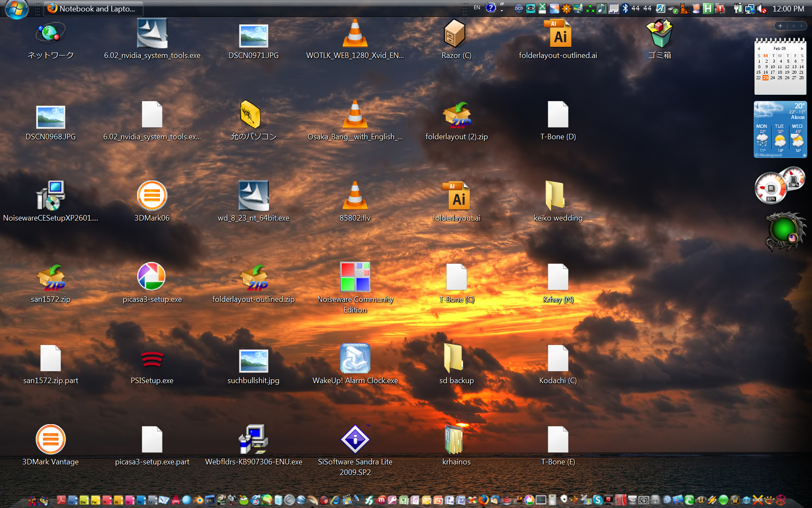
Task: Open folderlayout-outlined.ai Illustrator file
Action: coord(558,34)
